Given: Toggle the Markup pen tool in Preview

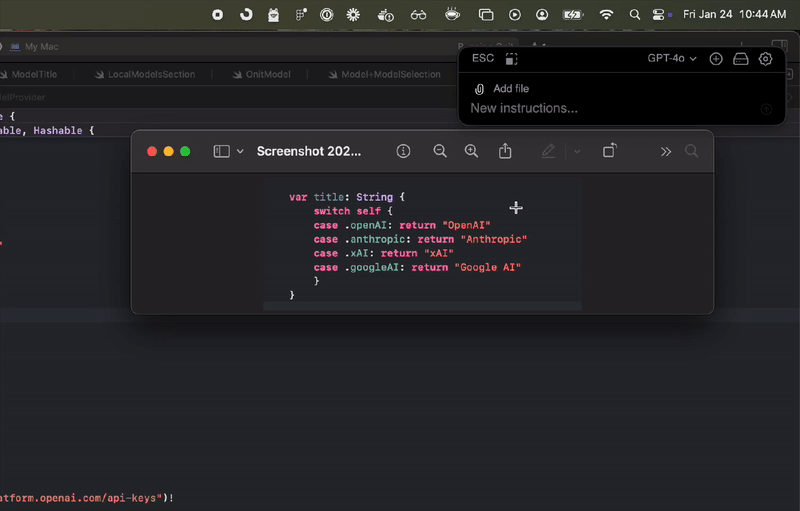Looking at the screenshot, I should (548, 151).
